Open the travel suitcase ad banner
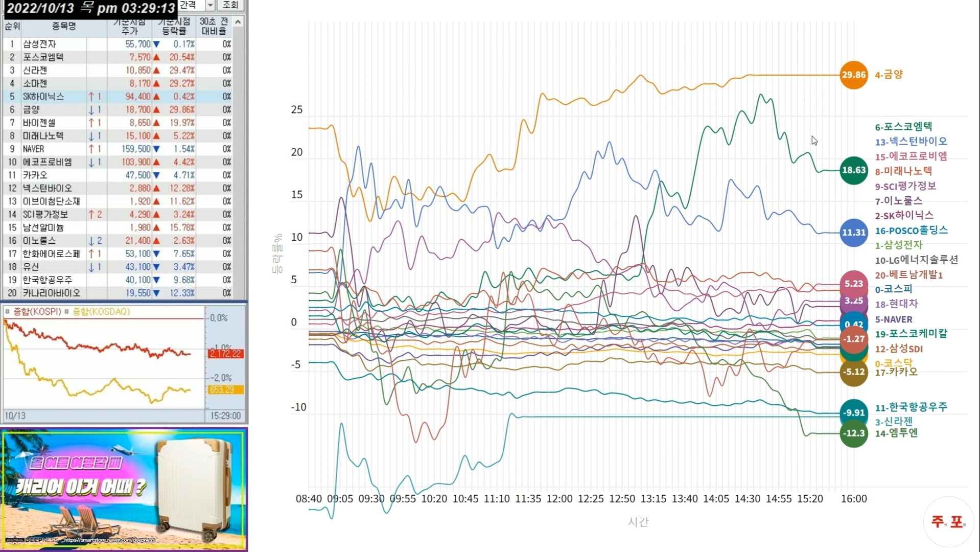 click(124, 489)
